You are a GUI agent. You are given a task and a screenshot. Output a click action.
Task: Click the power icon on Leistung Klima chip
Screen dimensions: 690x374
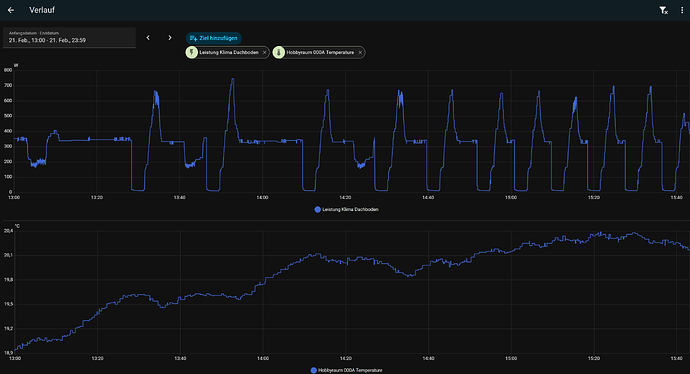click(x=191, y=52)
